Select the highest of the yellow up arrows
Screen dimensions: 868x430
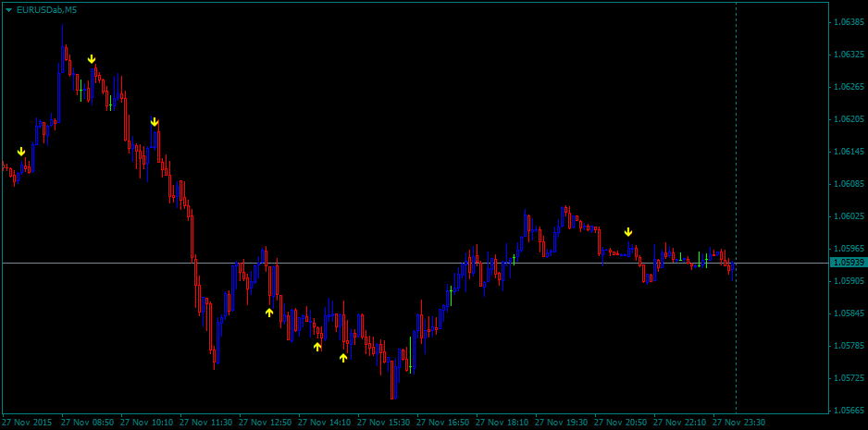point(269,313)
